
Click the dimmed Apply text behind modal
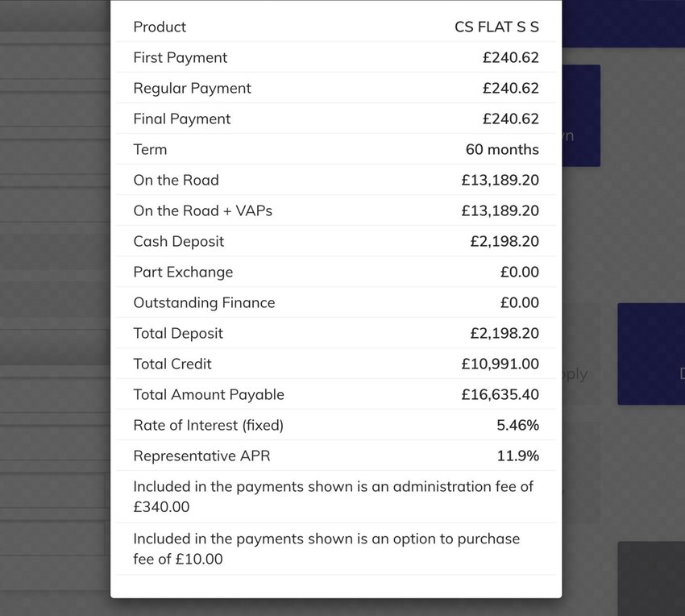coord(575,374)
